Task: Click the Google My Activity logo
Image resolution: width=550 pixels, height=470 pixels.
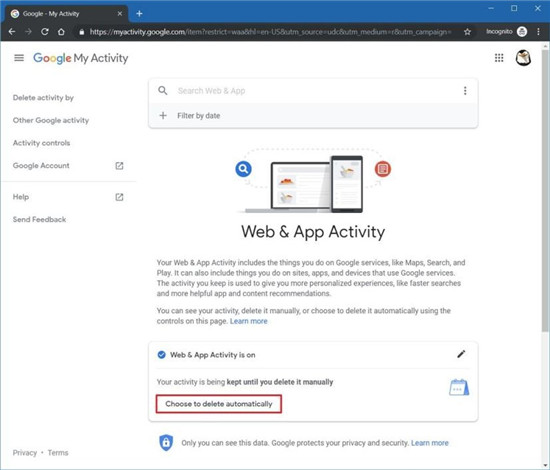Action: (81, 58)
